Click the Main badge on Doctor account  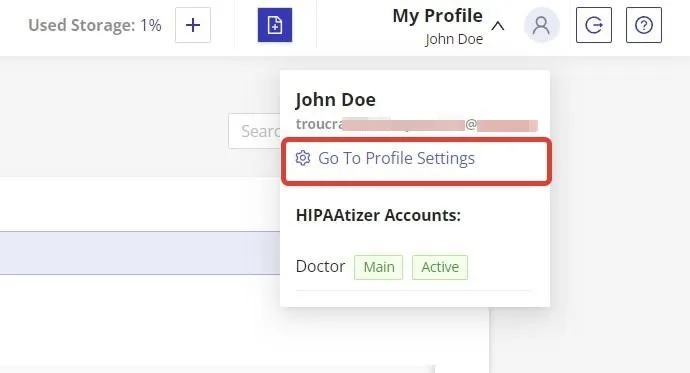378,267
